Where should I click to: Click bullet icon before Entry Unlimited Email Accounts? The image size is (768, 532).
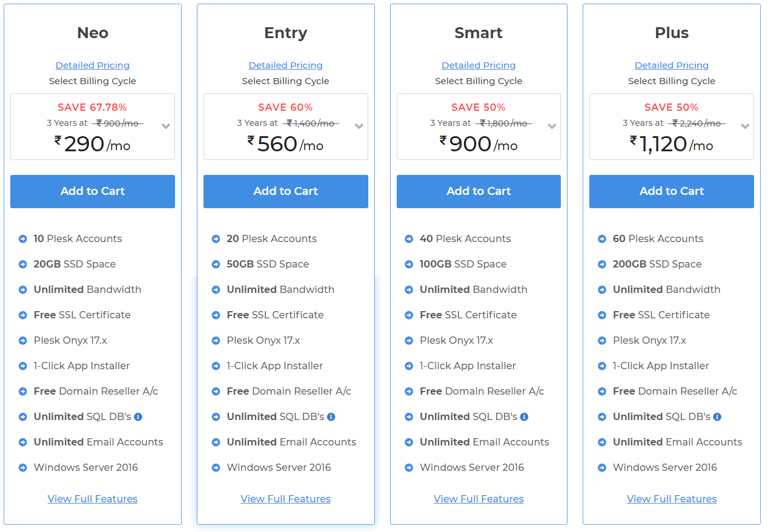tap(216, 442)
